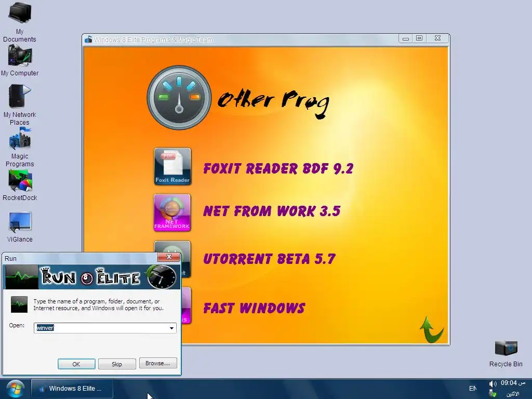This screenshot has width=532, height=399.
Task: Click the EN language indicator
Action: (473, 389)
